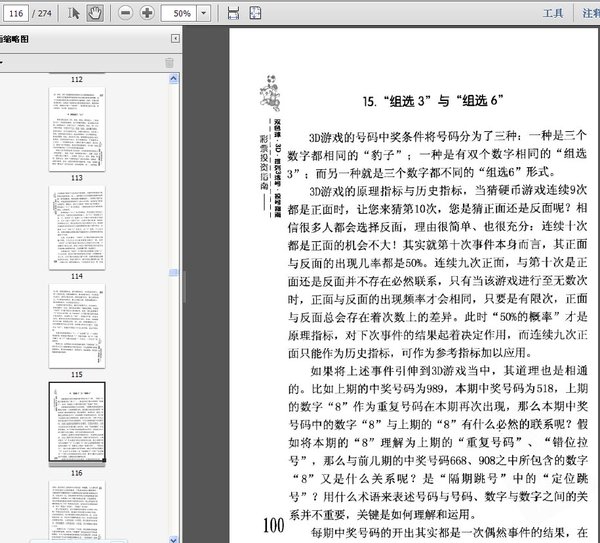
Task: Click the trash icon in thumbnails panel
Action: (x=169, y=62)
